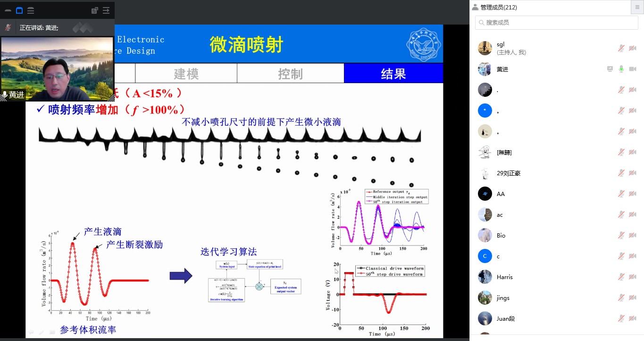Image resolution: width=644 pixels, height=341 pixels.
Task: Select the 建模 tab on the slide
Action: (186, 74)
